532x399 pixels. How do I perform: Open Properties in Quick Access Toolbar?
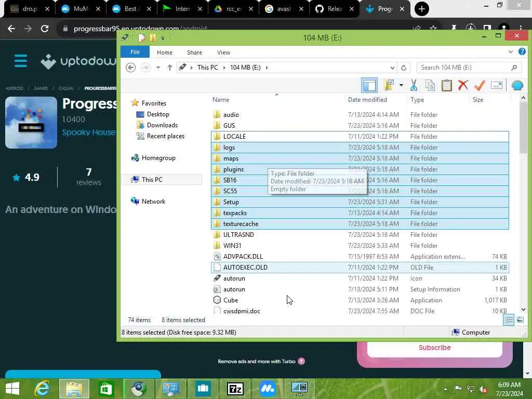(x=141, y=37)
